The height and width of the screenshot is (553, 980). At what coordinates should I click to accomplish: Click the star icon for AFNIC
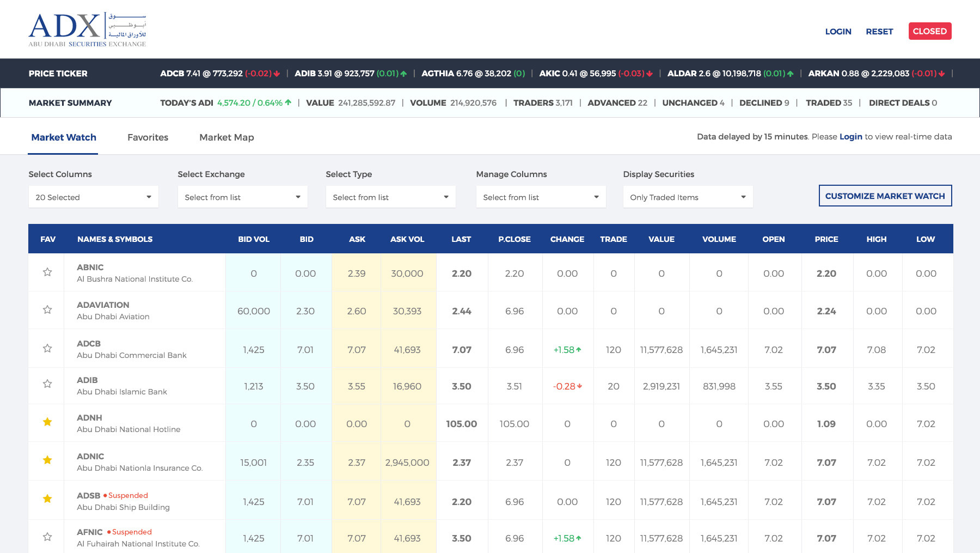click(x=47, y=537)
